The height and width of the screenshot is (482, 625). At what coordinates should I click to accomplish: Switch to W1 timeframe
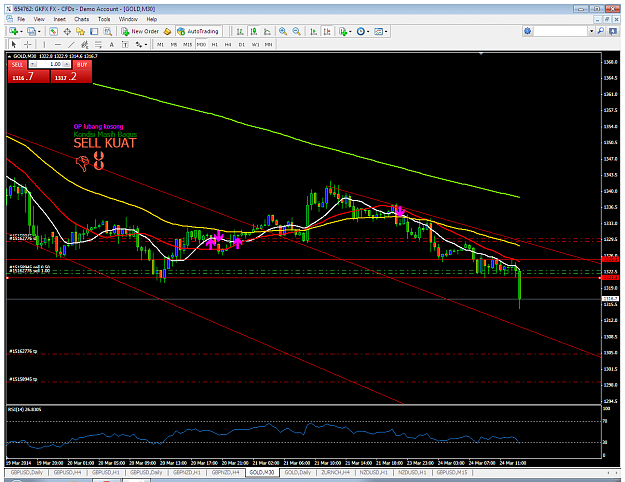pos(255,44)
